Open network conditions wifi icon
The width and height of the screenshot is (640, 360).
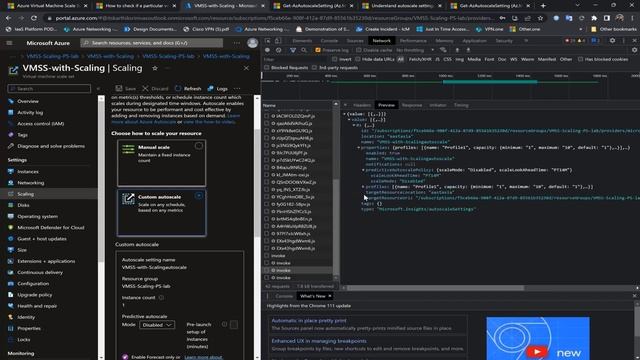[x=443, y=50]
